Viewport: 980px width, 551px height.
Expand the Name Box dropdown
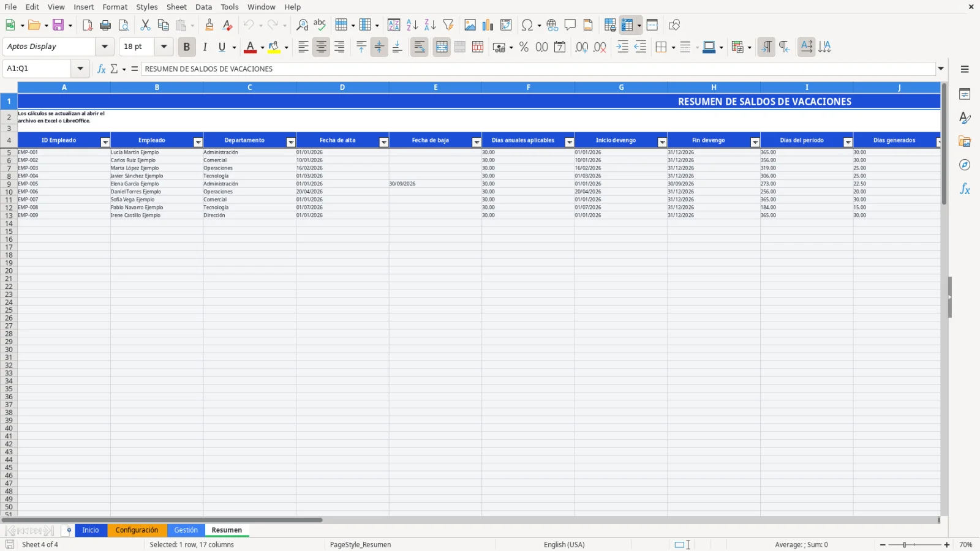pyautogui.click(x=80, y=69)
